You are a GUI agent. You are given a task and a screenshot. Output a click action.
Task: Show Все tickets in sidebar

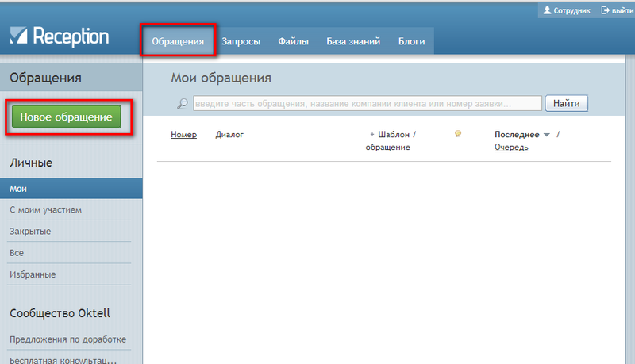17,253
